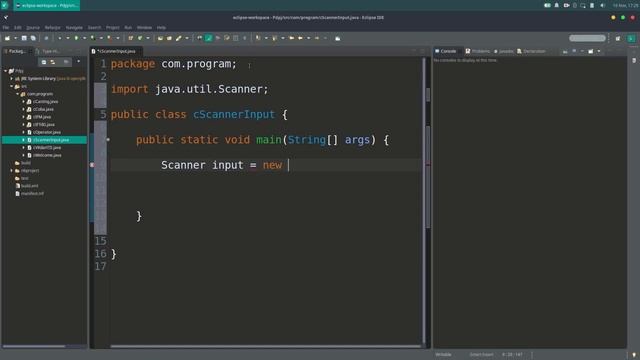Click the Open Task folder icon
The height and width of the screenshot is (360, 640).
[x=169, y=38]
